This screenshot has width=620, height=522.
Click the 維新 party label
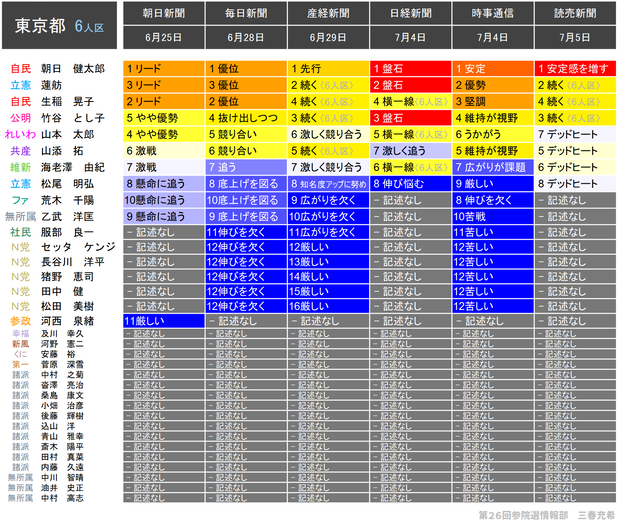(21, 167)
